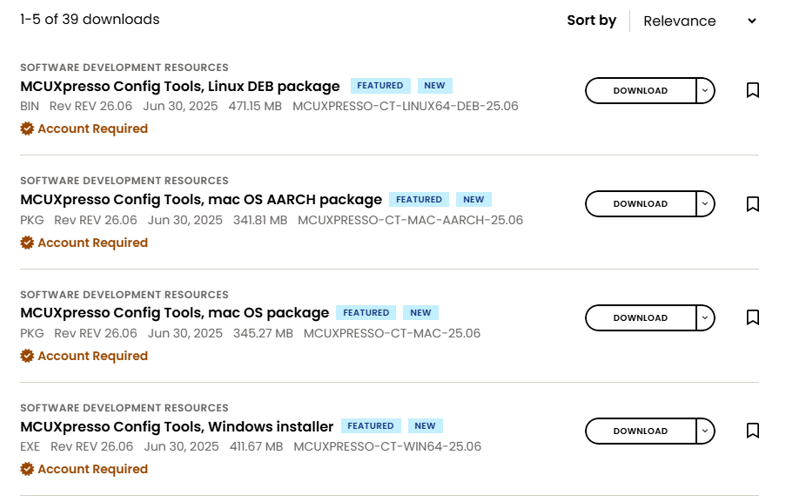Click Account Required badge icon for mac OS AARCH
The image size is (791, 500).
[x=27, y=243]
